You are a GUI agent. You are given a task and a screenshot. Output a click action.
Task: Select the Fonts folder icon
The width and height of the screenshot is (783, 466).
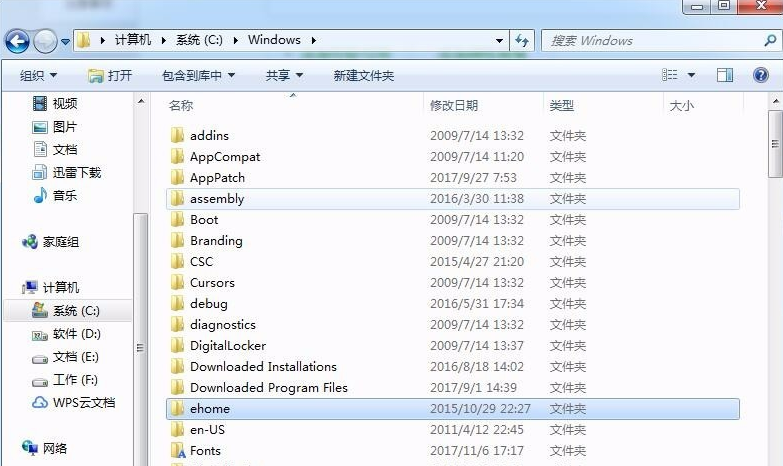tap(178, 451)
